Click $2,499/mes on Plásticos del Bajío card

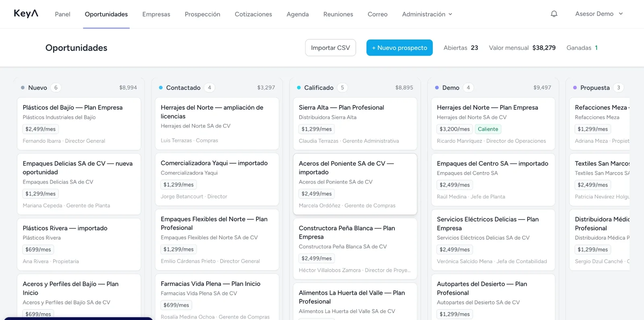click(x=40, y=129)
